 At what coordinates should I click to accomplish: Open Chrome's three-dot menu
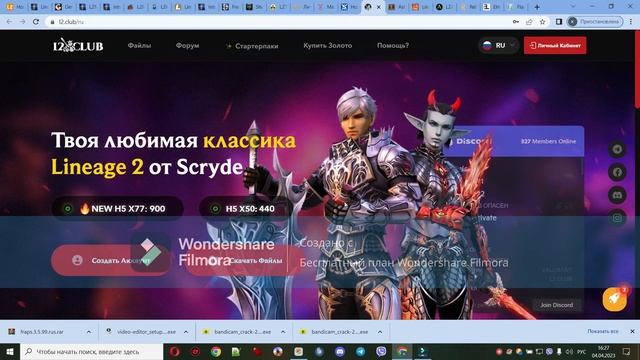click(x=631, y=22)
